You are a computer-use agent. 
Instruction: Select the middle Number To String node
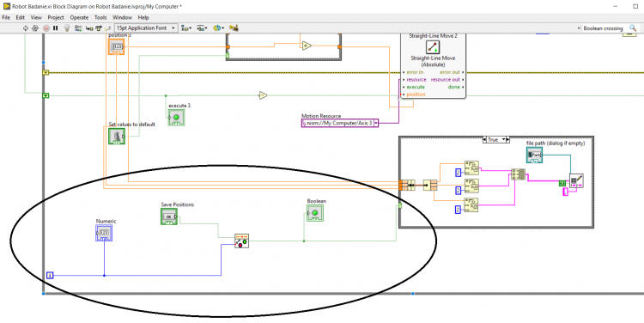point(471,186)
